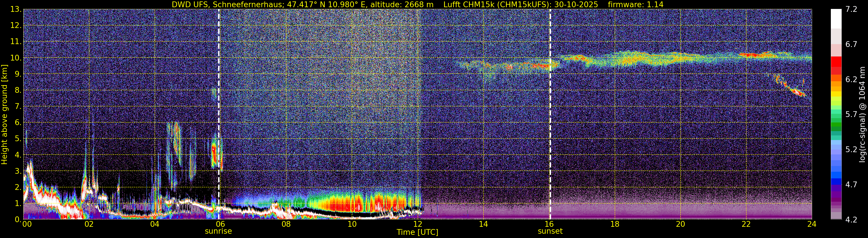
Task: Click the '22' tick on the time axis
Action: 746,224
